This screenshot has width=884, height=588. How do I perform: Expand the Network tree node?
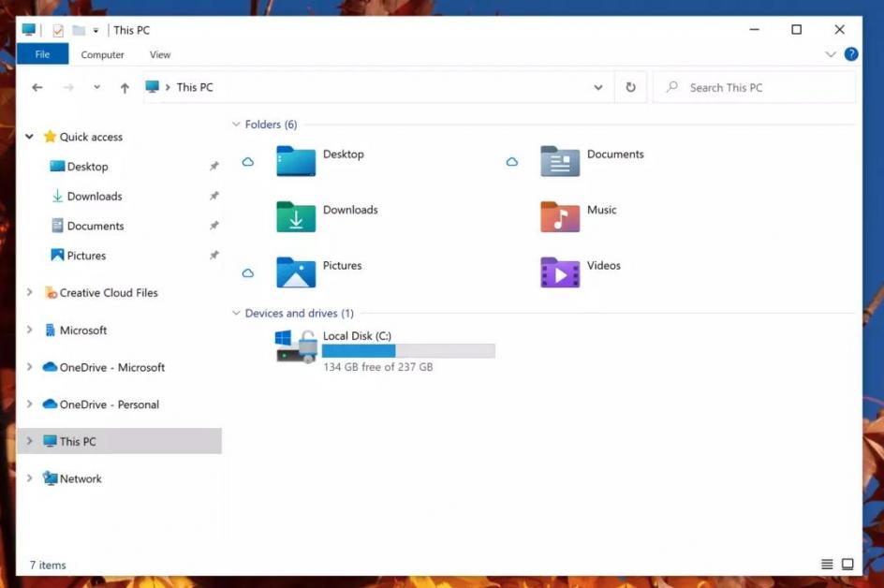29,478
